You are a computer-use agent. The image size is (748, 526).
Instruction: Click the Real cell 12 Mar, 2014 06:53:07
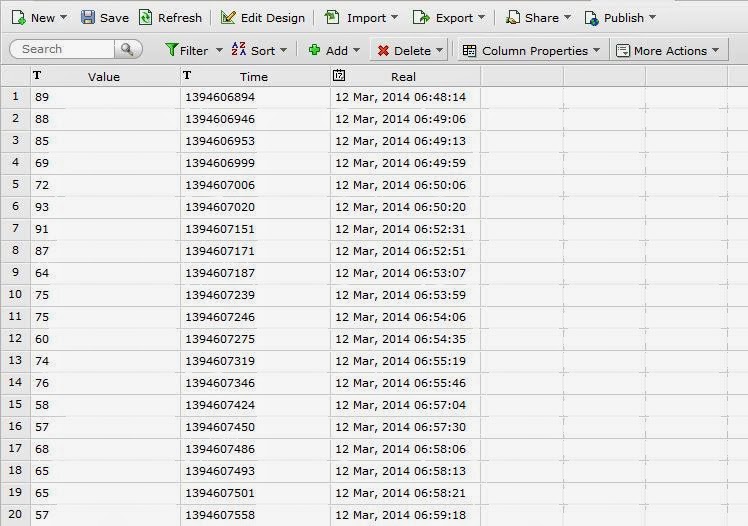coord(405,273)
